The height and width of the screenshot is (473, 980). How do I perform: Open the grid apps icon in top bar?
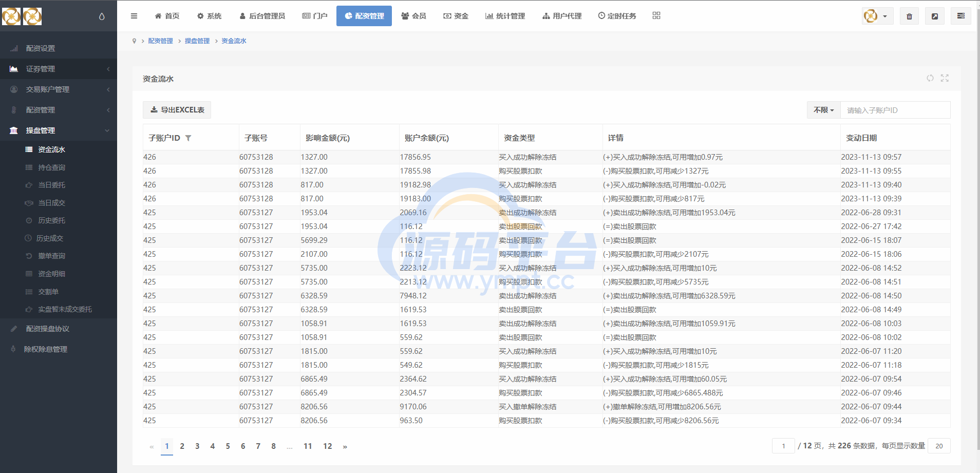pos(656,15)
